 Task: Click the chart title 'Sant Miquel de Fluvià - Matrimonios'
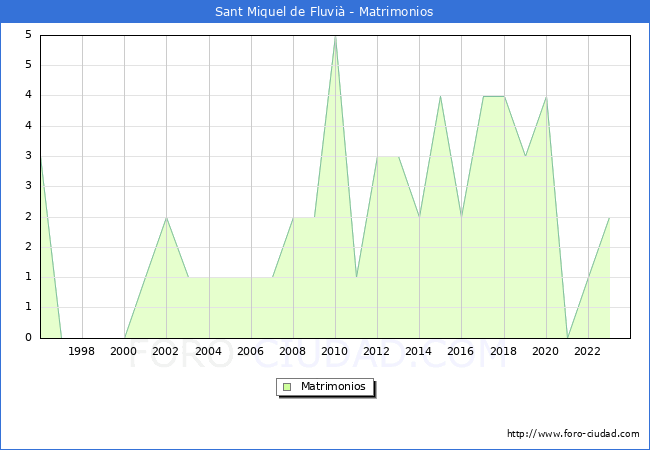pos(324,12)
